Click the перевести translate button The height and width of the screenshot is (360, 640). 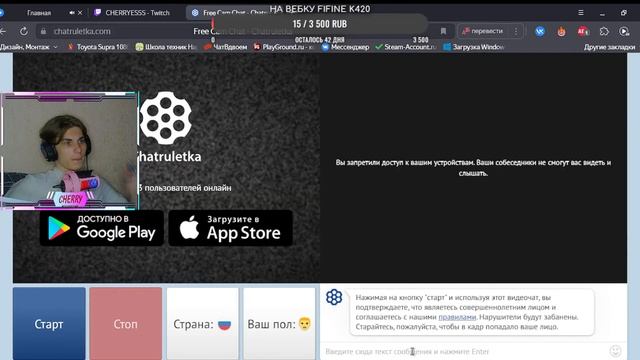point(483,31)
